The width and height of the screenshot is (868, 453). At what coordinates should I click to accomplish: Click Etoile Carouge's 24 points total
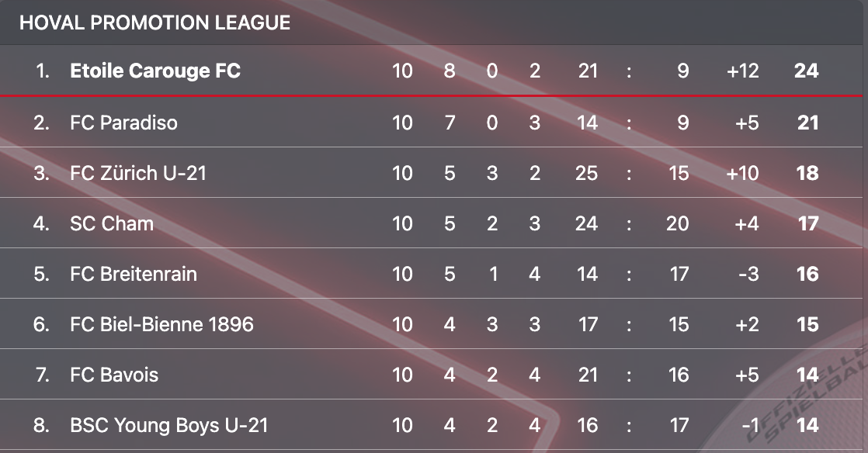806,71
